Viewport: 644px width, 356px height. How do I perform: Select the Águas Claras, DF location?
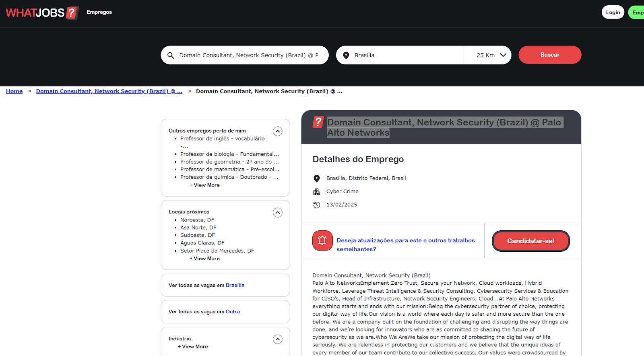coord(202,243)
